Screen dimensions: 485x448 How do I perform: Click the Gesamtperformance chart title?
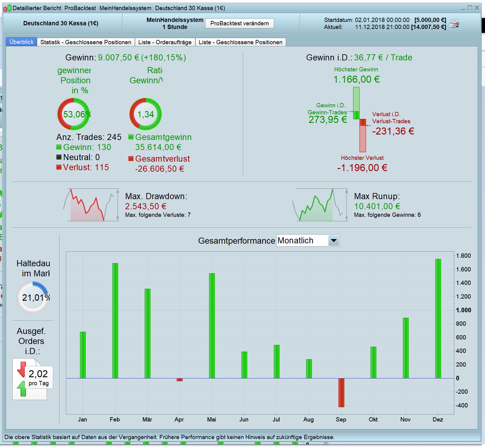pos(237,241)
